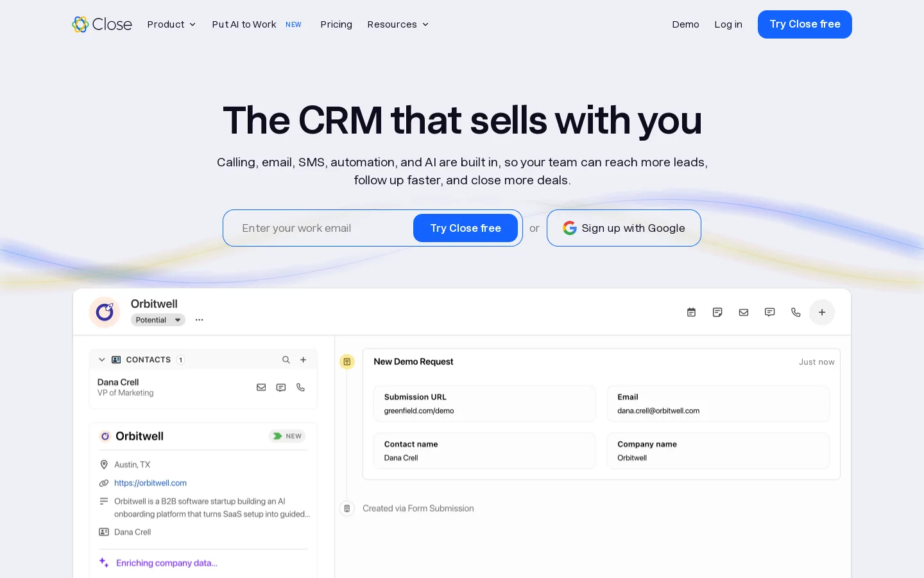Click the greenfield.com/demo submission URL value
The height and width of the screenshot is (578, 924).
[x=419, y=411]
